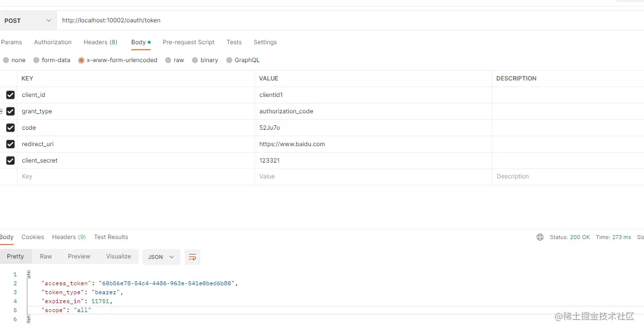Image resolution: width=644 pixels, height=331 pixels.
Task: Switch to the Headers (8) tab
Action: click(x=100, y=42)
